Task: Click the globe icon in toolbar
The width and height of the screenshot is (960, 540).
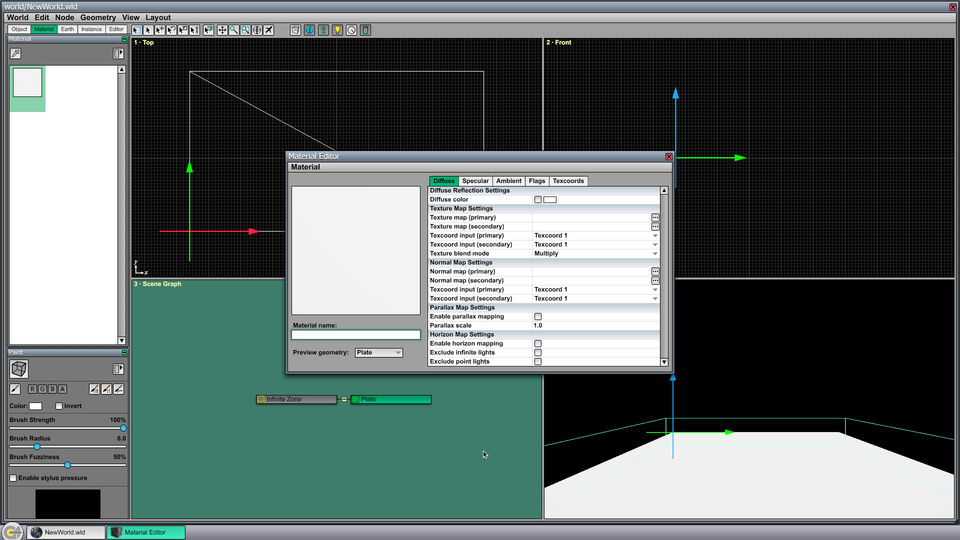Action: pos(309,30)
